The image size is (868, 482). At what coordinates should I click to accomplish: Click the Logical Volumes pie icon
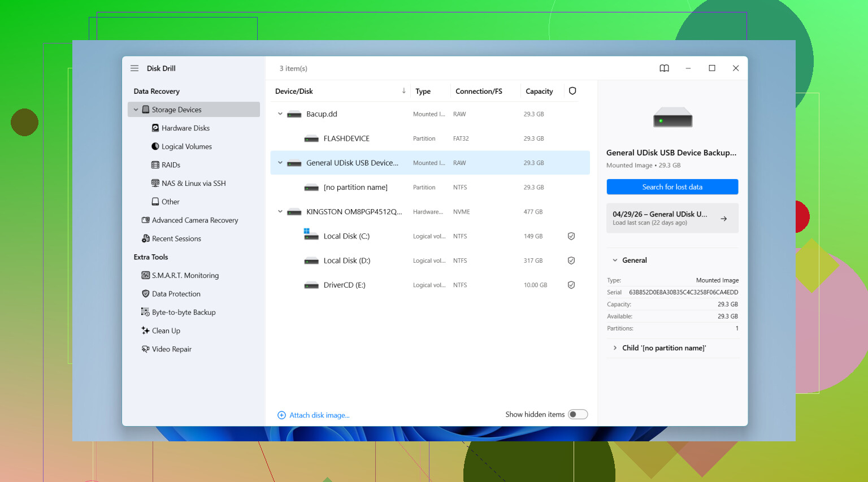(155, 146)
